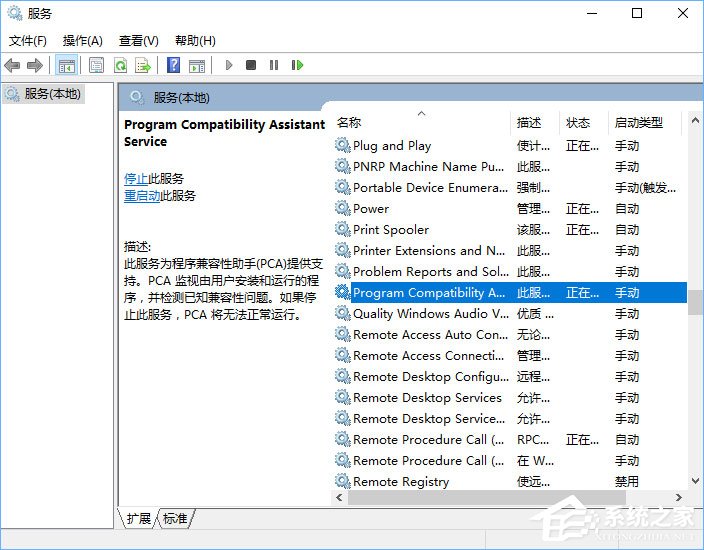
Task: Click the Stop service square icon
Action: [x=251, y=66]
